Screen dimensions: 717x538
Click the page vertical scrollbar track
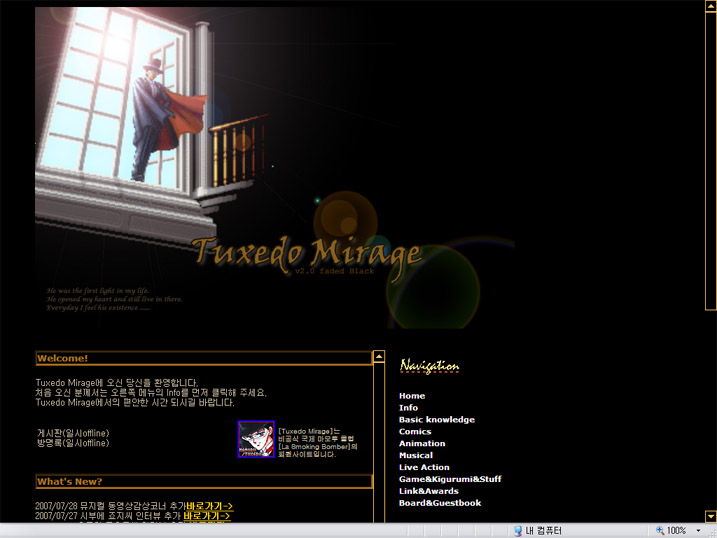click(x=711, y=410)
